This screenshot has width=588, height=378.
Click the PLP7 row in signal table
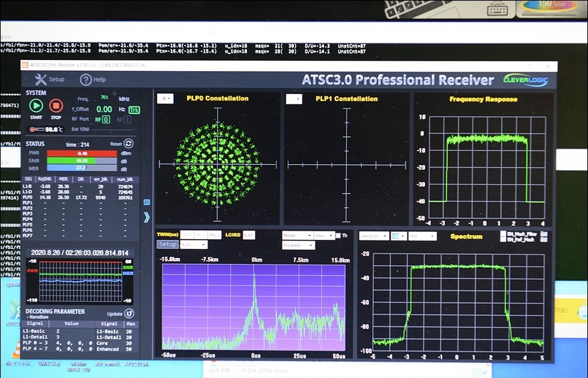79,236
